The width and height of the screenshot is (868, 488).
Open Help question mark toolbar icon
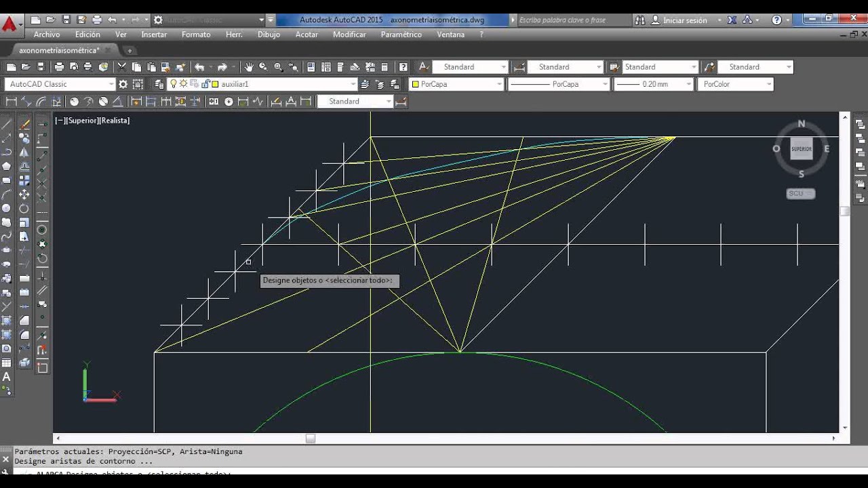(403, 66)
